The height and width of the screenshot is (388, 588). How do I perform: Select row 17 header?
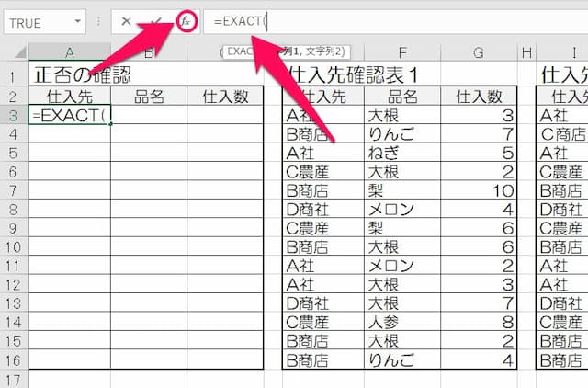[x=14, y=380]
